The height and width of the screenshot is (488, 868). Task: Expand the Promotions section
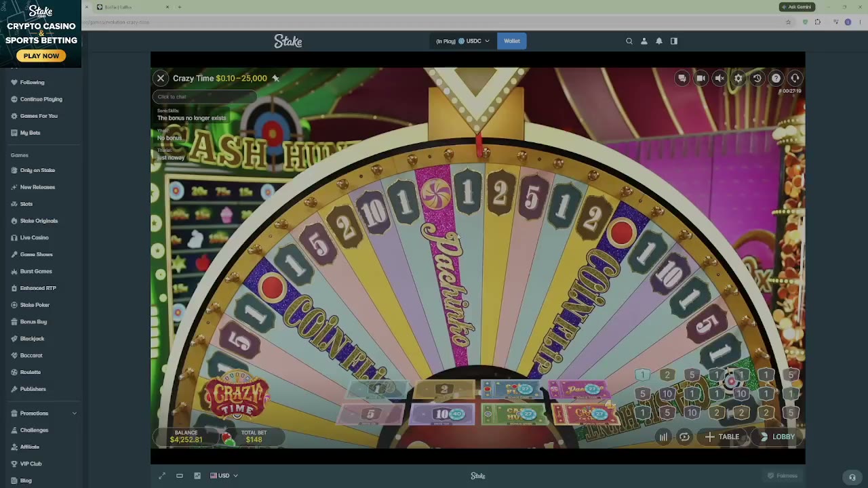(x=43, y=413)
